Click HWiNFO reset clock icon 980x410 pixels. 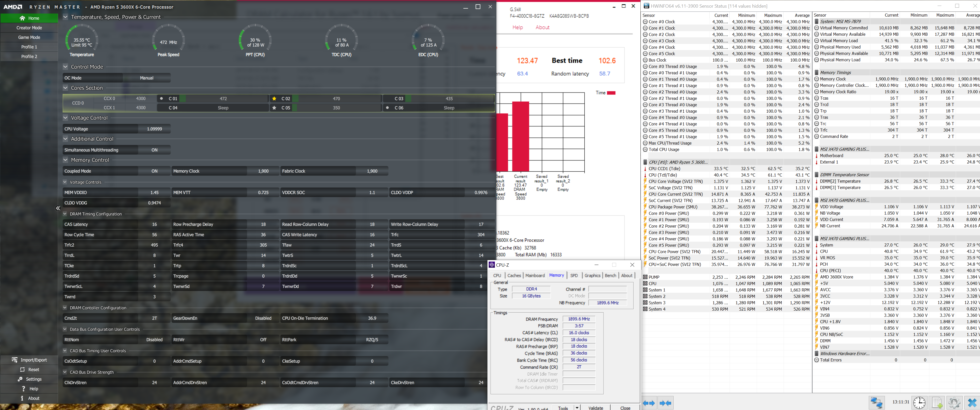coord(919,402)
